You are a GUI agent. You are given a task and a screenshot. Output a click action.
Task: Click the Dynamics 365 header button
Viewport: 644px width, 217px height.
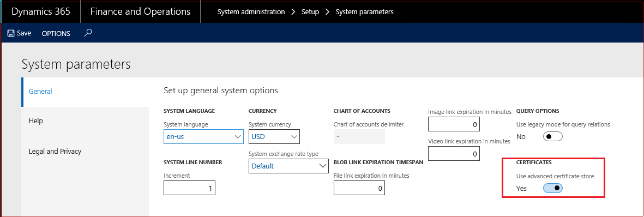tap(41, 11)
